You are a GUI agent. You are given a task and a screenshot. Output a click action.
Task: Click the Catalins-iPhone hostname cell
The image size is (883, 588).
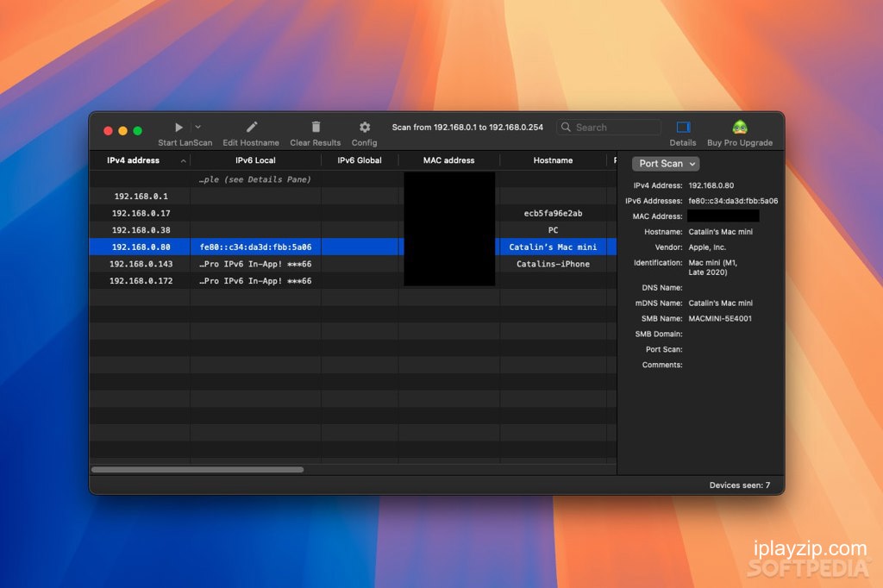coord(553,264)
